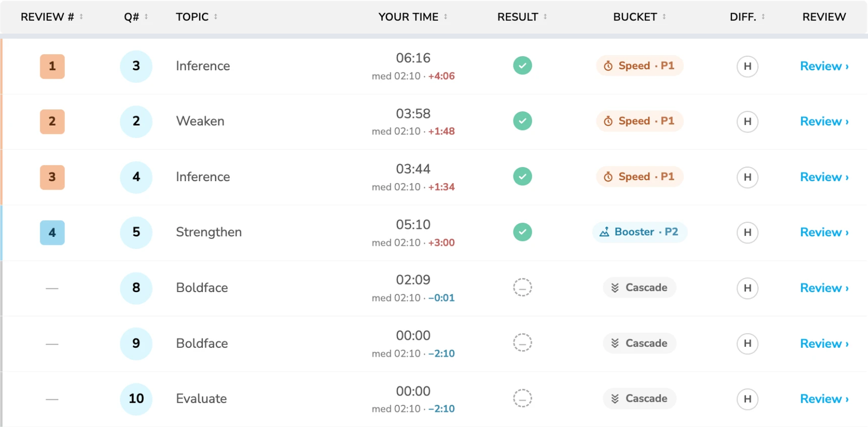Click the correct checkmark for question 3

522,66
